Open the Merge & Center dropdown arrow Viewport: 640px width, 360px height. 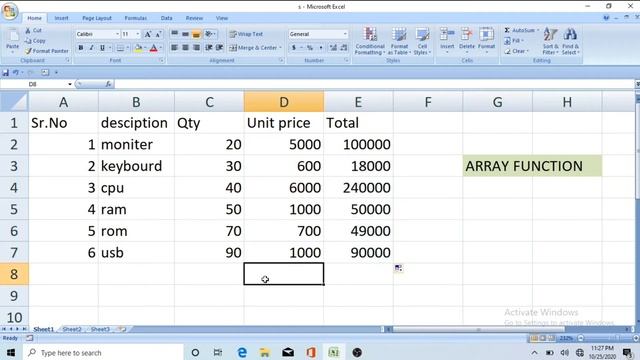[280, 48]
